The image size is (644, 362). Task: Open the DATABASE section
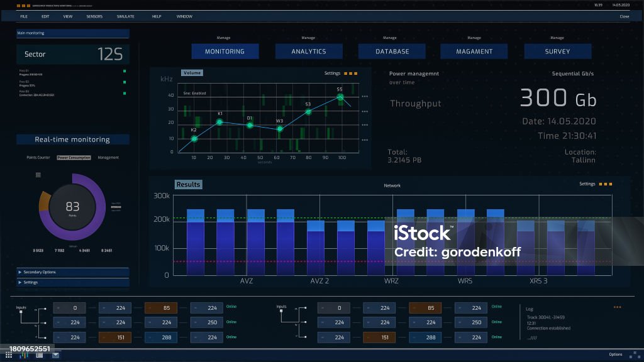tap(392, 52)
